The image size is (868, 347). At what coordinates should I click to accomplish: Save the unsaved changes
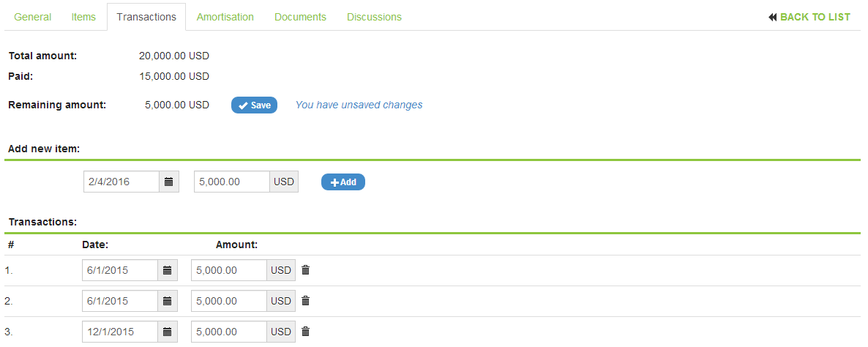[254, 105]
